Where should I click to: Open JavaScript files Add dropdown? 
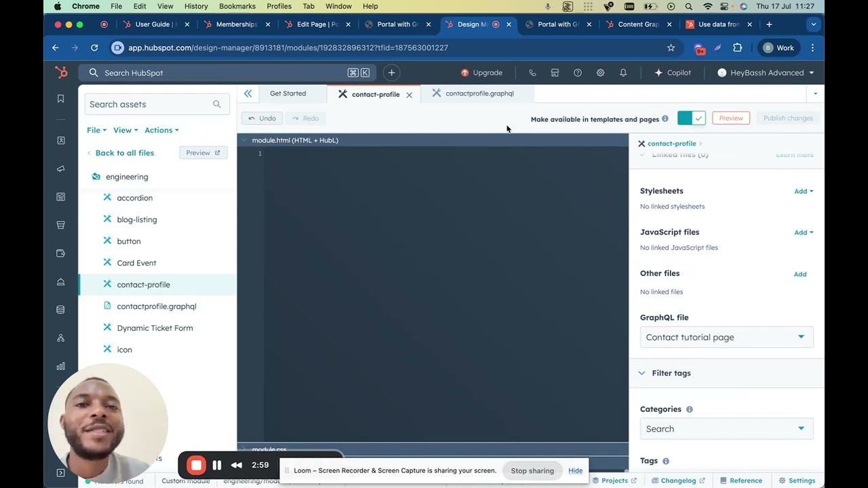804,232
